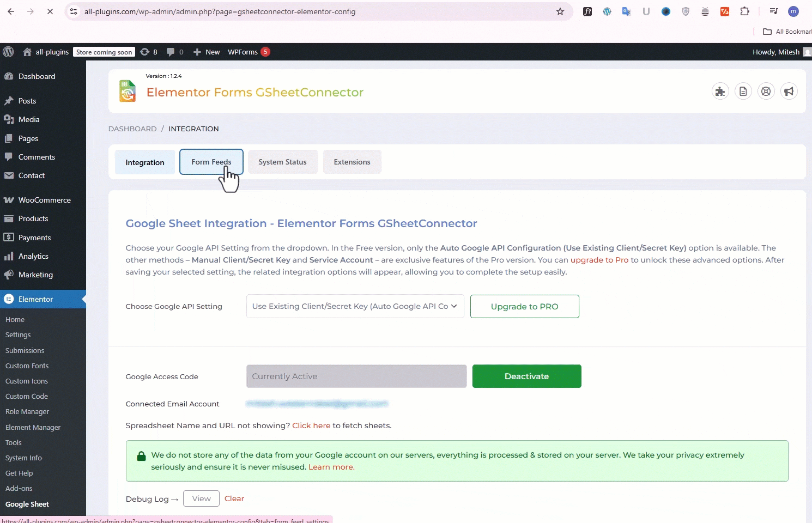Open the WordPress logo menu in admin bar
This screenshot has height=523, width=812.
click(x=8, y=52)
